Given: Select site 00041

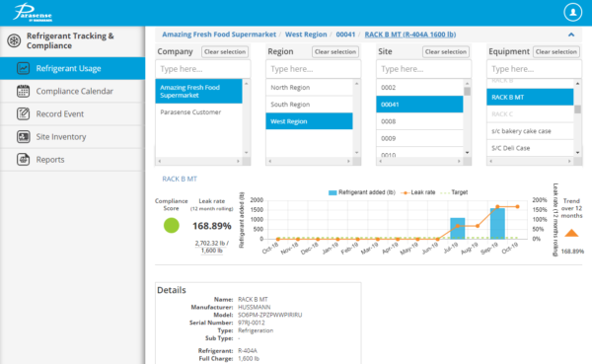Looking at the screenshot, I should pyautogui.click(x=419, y=105).
